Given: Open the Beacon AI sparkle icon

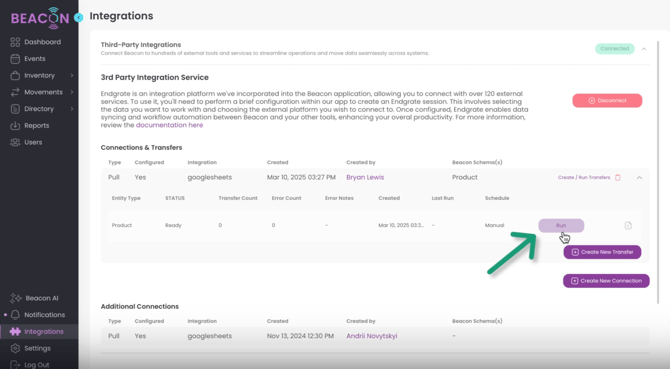Looking at the screenshot, I should (x=16, y=298).
